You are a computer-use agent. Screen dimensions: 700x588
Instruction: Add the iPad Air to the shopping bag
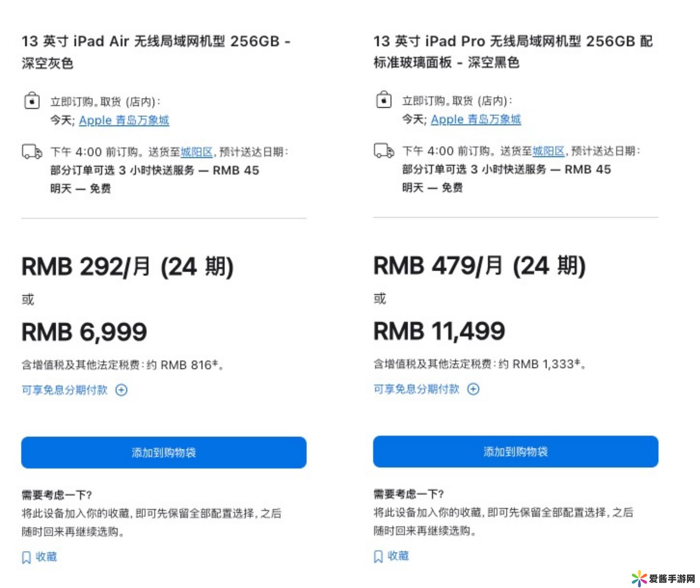(x=164, y=452)
